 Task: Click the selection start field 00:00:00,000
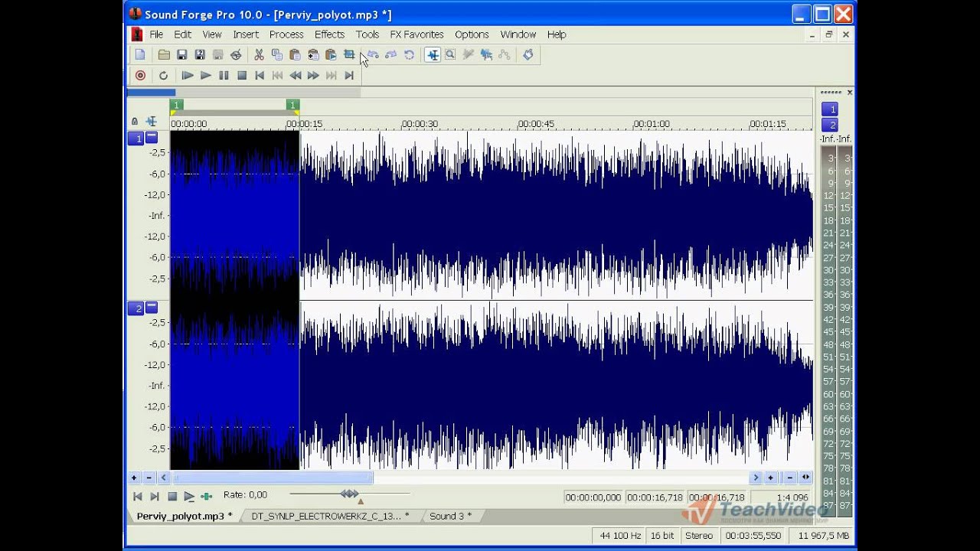[x=593, y=497]
